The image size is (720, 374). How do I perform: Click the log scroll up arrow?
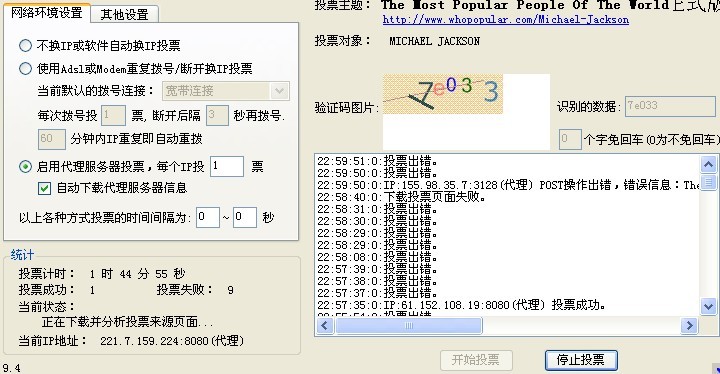click(x=708, y=164)
